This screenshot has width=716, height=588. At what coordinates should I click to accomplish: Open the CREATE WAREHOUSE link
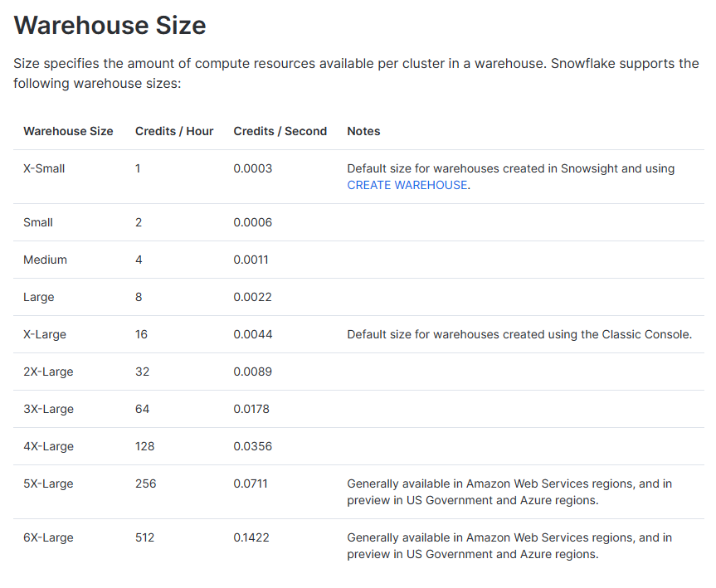407,185
